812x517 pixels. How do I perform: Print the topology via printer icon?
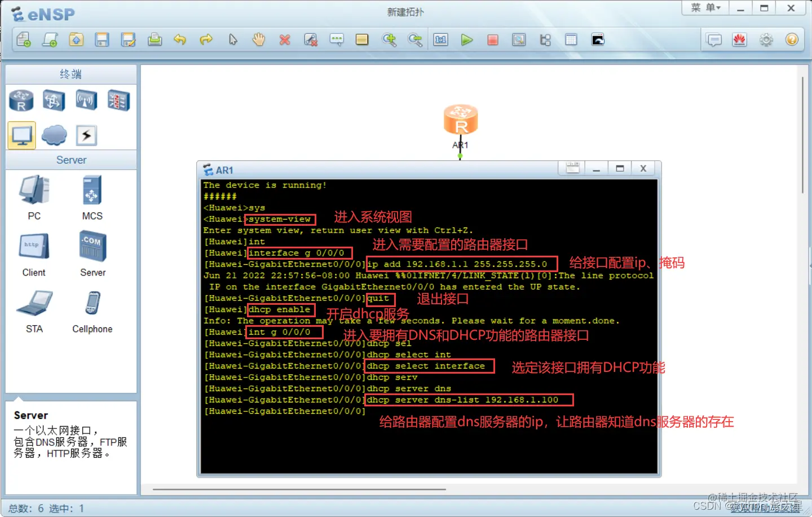(x=155, y=40)
